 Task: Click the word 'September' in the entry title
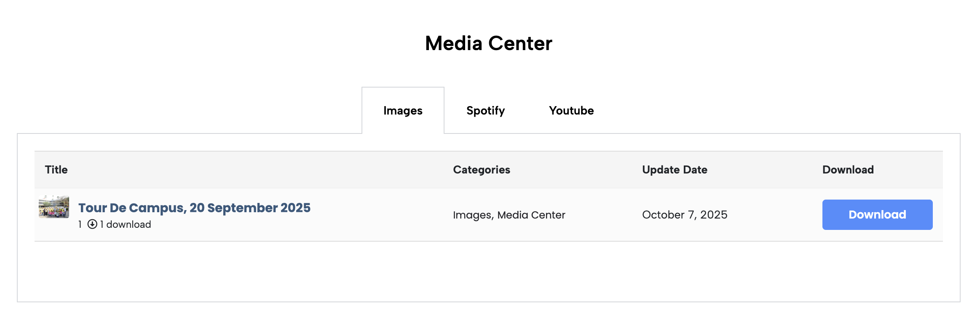(x=242, y=208)
